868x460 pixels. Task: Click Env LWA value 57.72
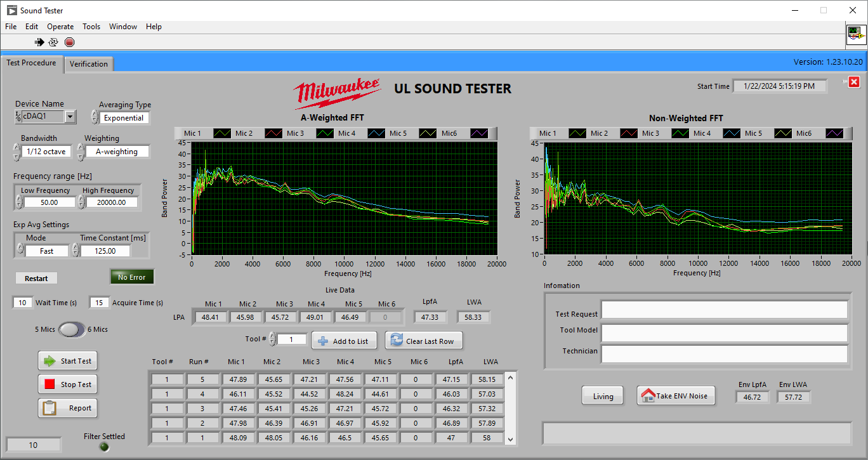794,397
